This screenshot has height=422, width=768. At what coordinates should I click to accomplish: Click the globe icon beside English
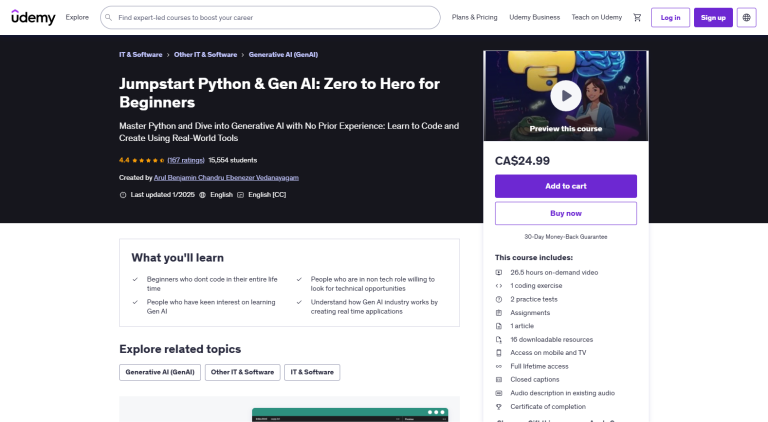202,195
